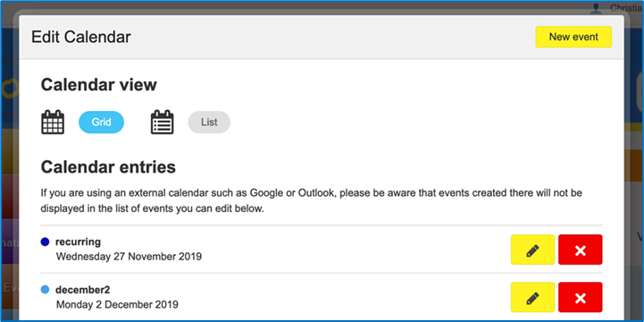Delete the december2 event
644x322 pixels.
(x=581, y=297)
